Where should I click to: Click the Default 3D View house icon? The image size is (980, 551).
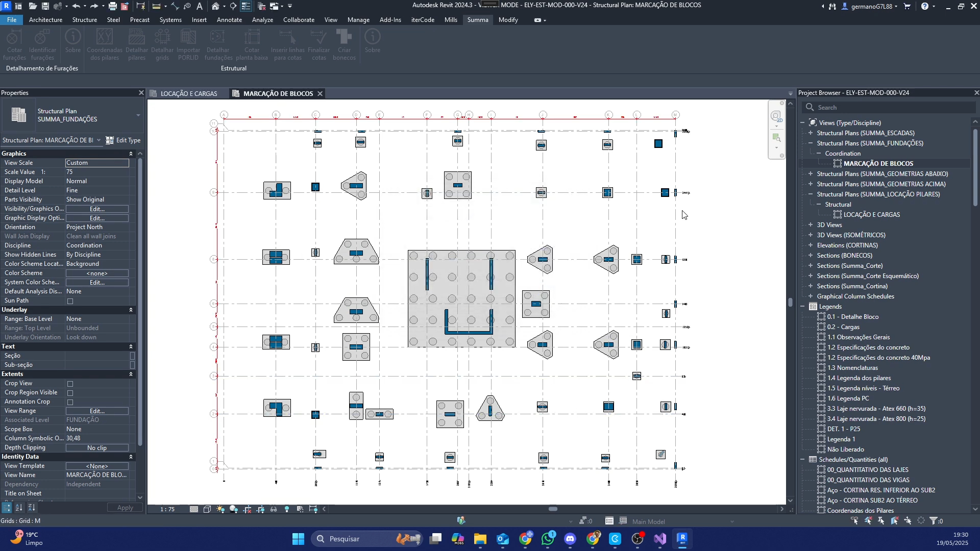pos(216,6)
